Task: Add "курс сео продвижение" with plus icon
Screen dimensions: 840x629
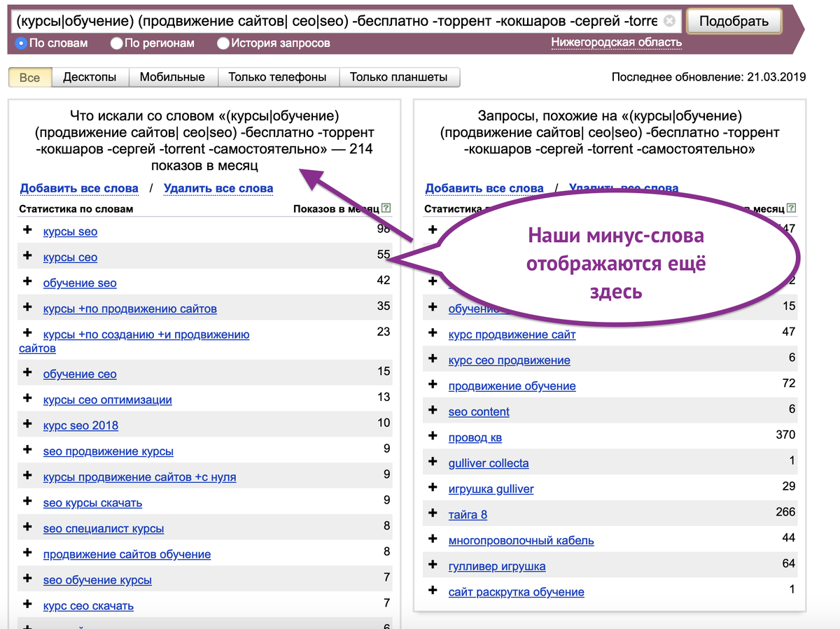Action: pyautogui.click(x=433, y=360)
